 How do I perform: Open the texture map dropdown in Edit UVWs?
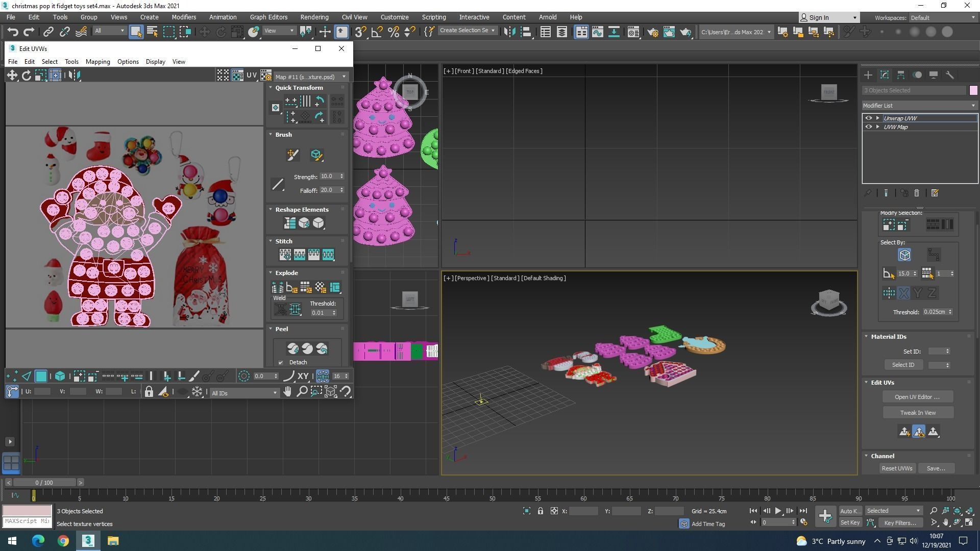[x=310, y=77]
